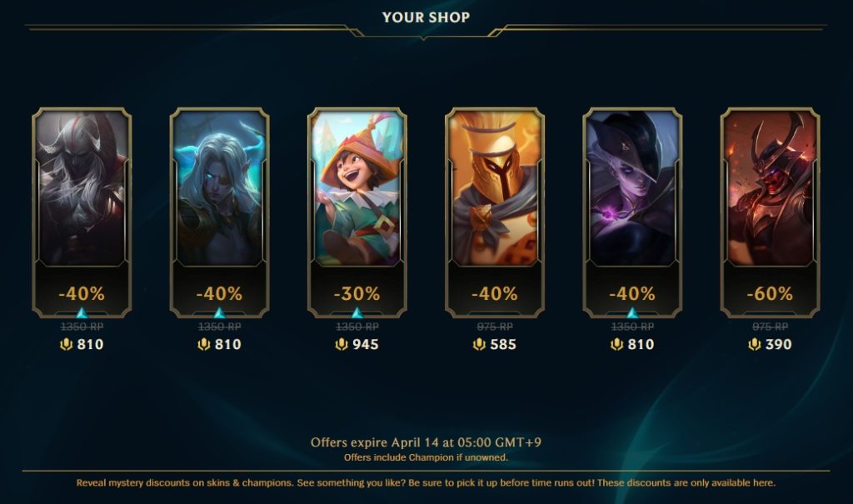The image size is (853, 504).
Task: Click the YOUR SHOP header title
Action: (426, 17)
